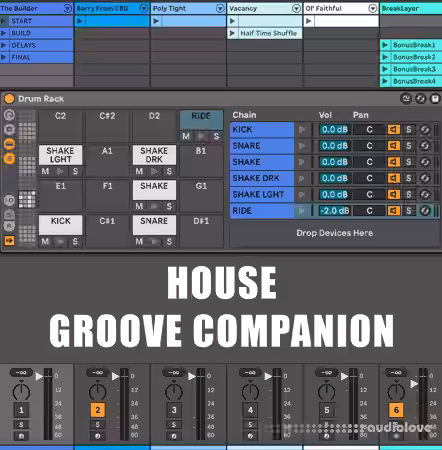Screen dimensions: 442x450
Task: Mute the KICK pad
Action: point(45,241)
